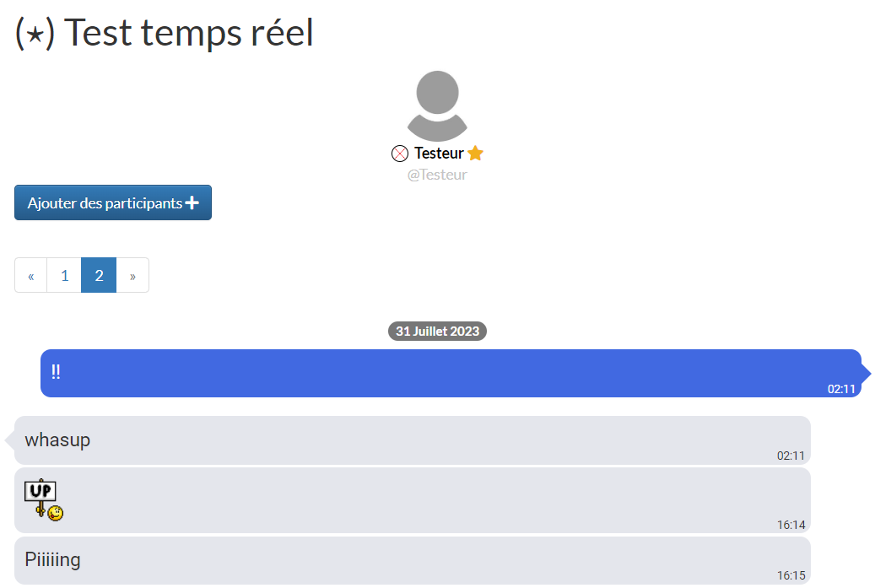Screen dimensions: 875x588
Task: Click the UP sign smiley emoticon
Action: 44,499
